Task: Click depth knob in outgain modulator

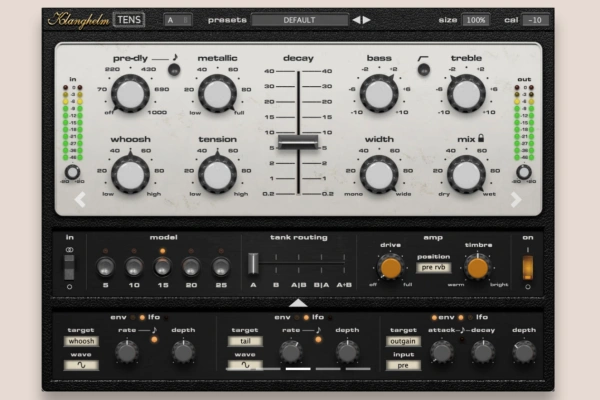Action: 524,352
